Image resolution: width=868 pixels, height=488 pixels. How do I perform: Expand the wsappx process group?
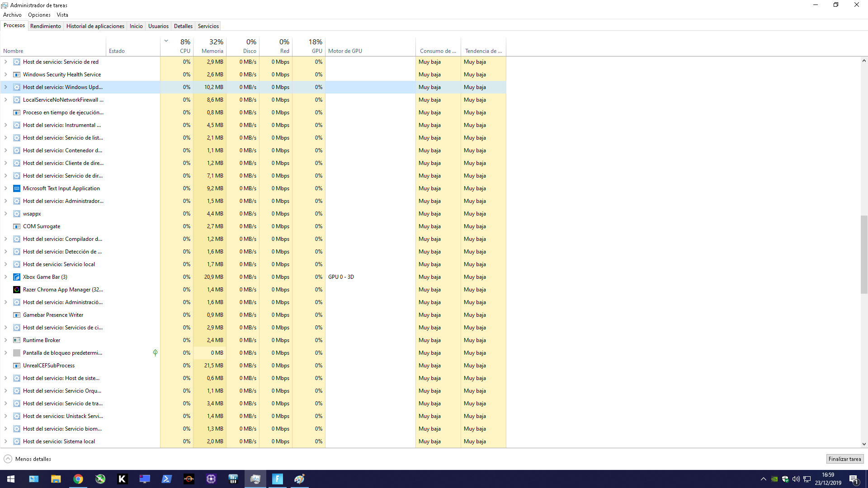(6, 214)
